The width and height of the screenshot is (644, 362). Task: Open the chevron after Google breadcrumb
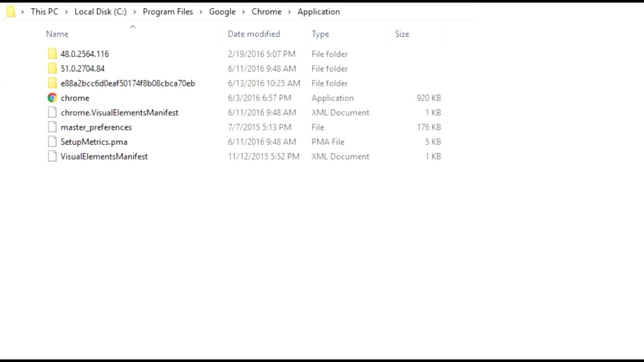coord(244,12)
